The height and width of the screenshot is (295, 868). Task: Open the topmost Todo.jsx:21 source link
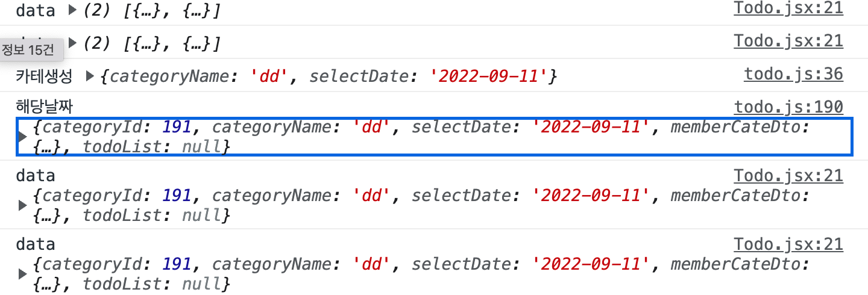pos(788,8)
